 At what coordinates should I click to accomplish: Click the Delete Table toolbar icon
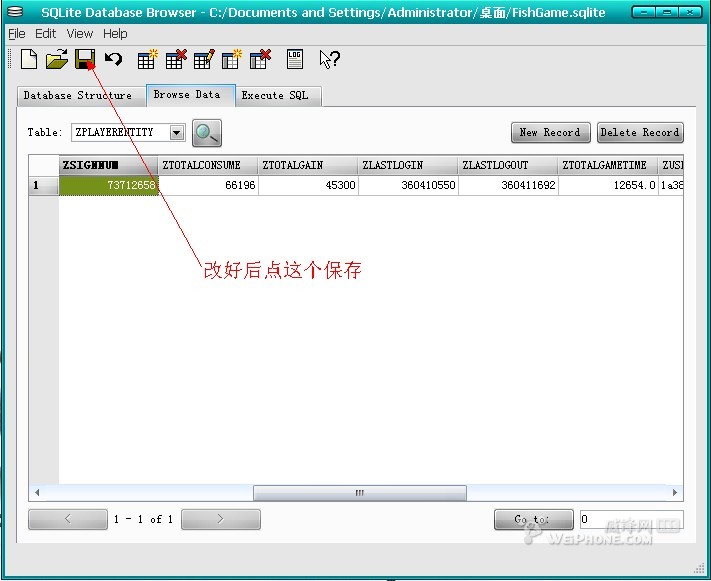(x=176, y=60)
